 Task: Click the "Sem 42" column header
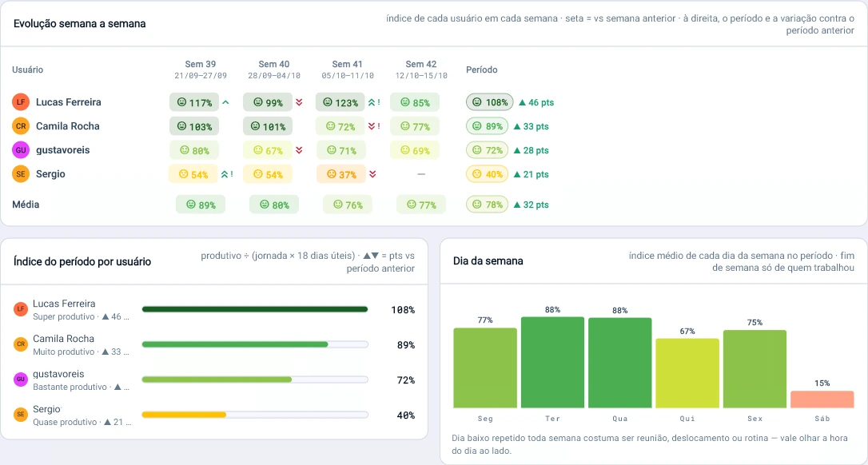421,70
